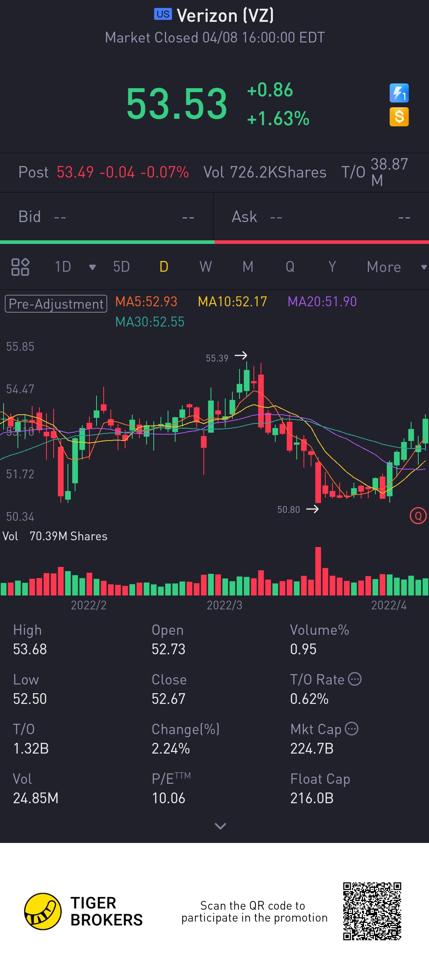Tap the current price 53.53

click(177, 104)
